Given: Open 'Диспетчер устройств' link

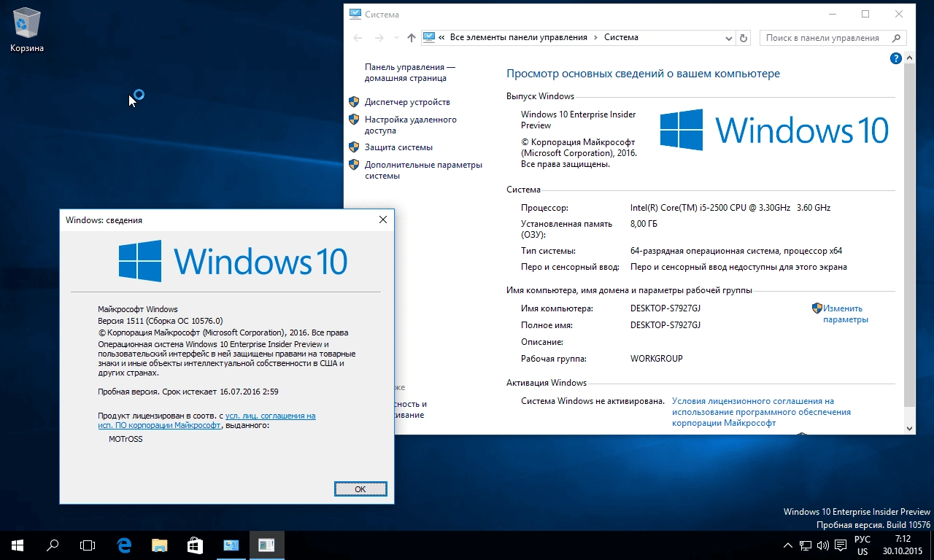Looking at the screenshot, I should coord(407,102).
